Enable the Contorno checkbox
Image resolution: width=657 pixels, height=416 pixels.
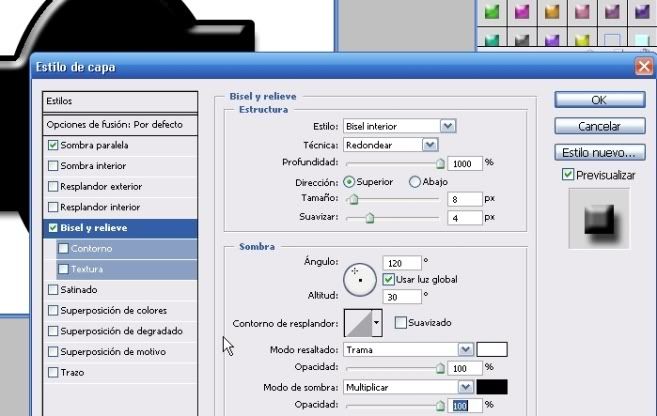(63, 248)
